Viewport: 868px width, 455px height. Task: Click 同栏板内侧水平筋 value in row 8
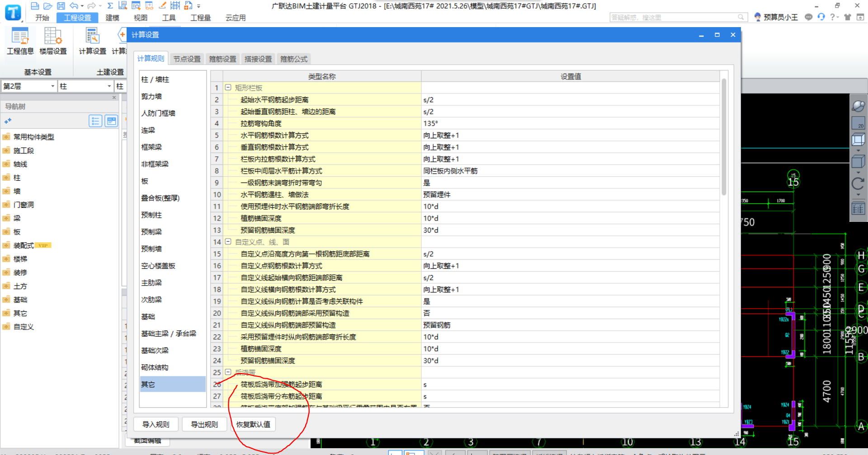tap(570, 171)
